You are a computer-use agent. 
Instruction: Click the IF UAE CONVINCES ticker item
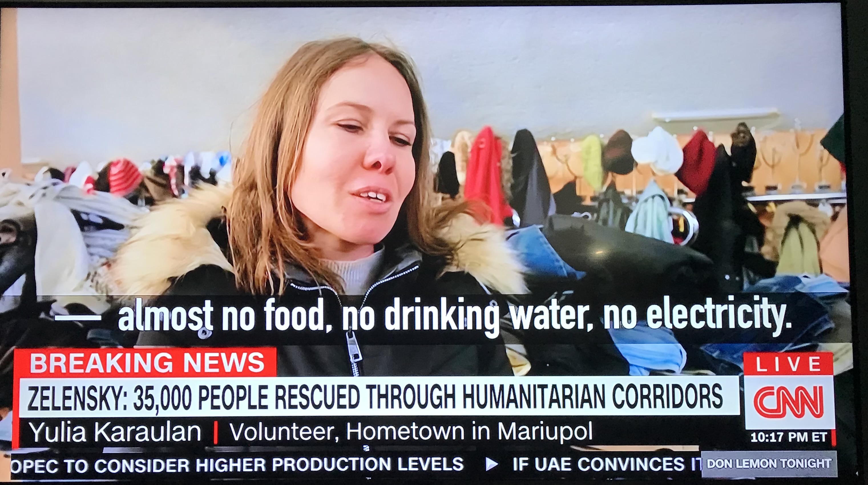[x=607, y=465]
